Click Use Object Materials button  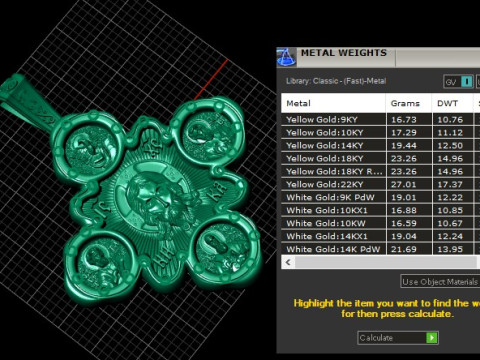440,282
